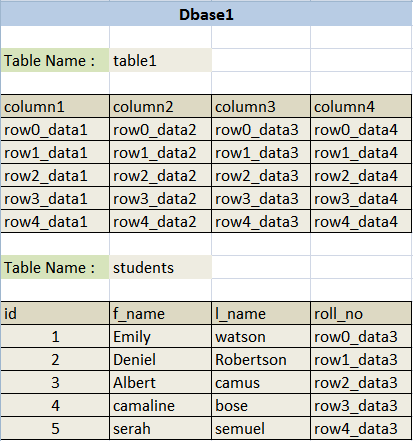Select cell row1_data4
The width and height of the screenshot is (413, 441).
(361, 152)
